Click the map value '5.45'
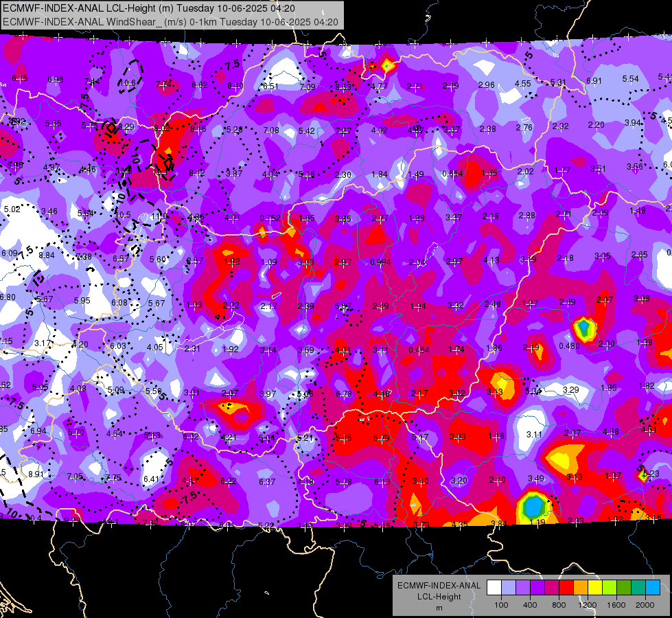 tap(343, 438)
